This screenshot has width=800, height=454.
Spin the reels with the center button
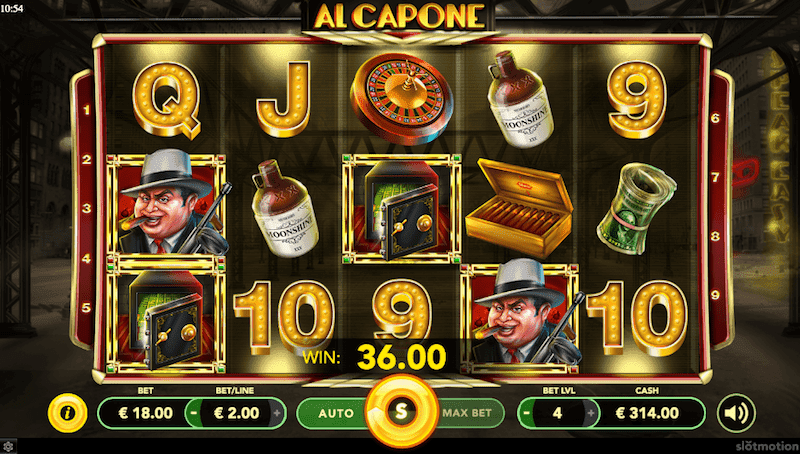point(402,411)
